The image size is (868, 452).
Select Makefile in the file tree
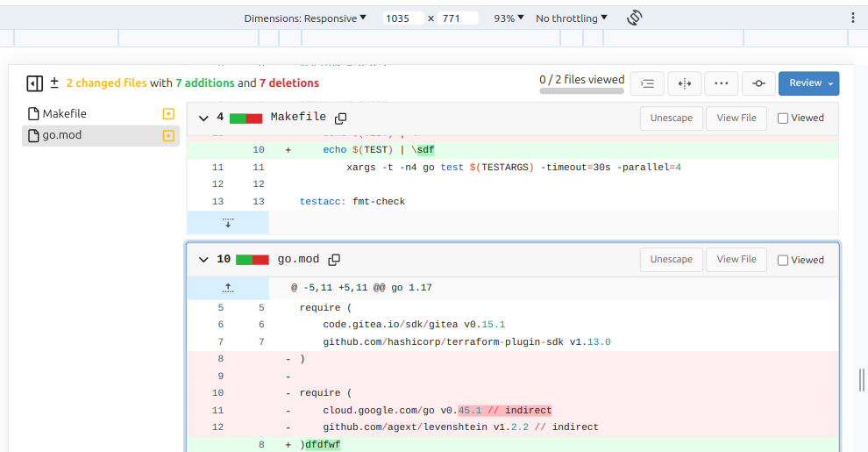(x=64, y=113)
